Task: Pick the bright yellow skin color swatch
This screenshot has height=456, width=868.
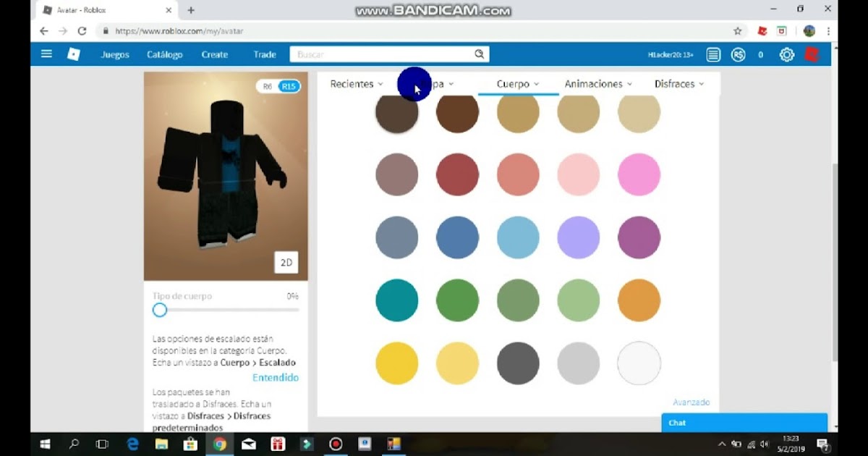Action: [x=397, y=363]
